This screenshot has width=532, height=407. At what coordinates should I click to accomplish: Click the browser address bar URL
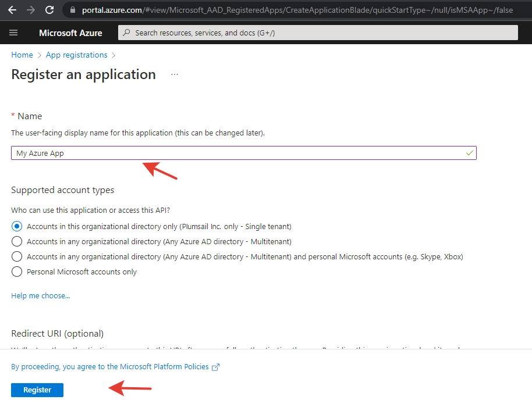point(297,10)
